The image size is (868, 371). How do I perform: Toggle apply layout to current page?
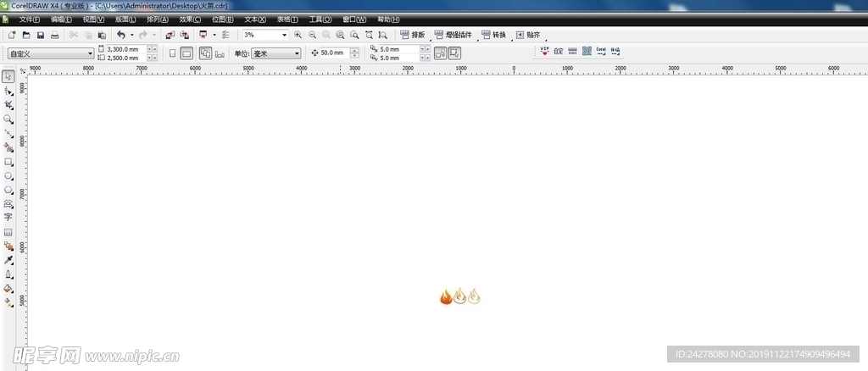click(x=220, y=53)
